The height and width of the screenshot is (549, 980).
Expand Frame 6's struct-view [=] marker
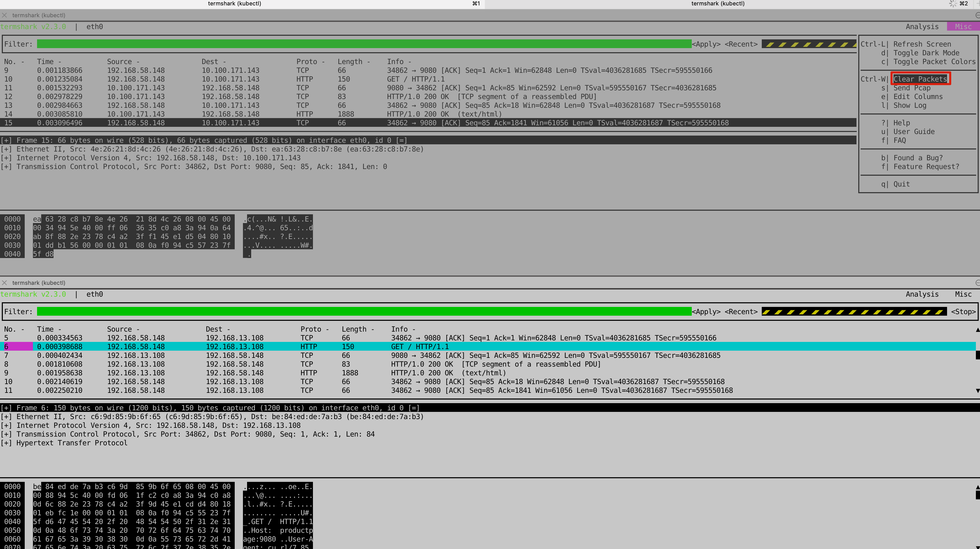pyautogui.click(x=414, y=408)
